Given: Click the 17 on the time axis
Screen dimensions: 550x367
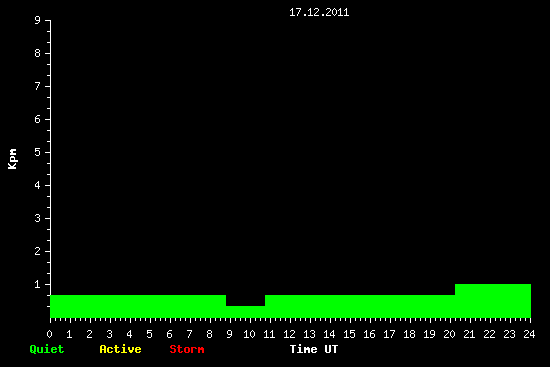Looking at the screenshot, I should (389, 334).
